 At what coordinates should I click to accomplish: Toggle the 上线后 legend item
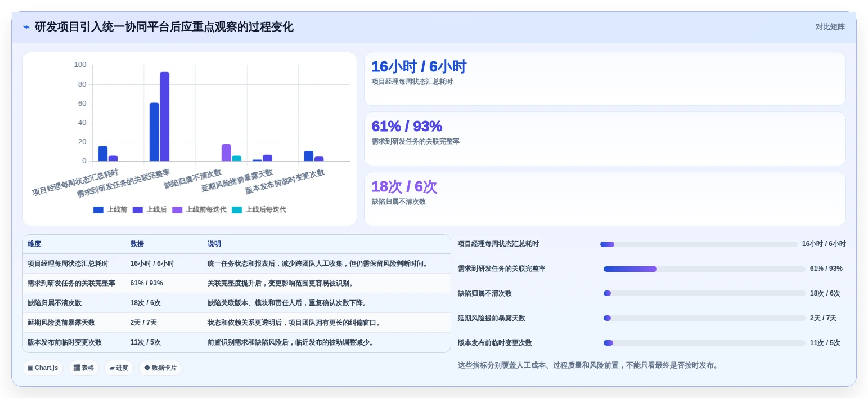150,209
